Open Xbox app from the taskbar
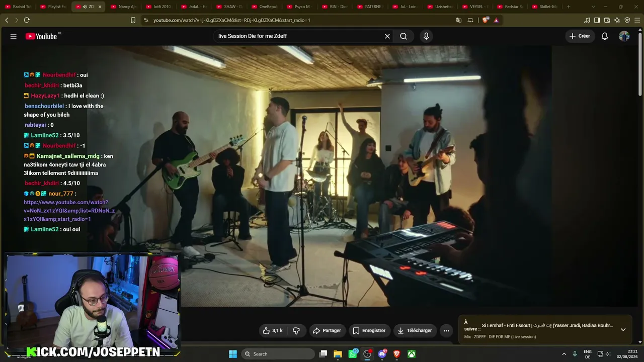 tap(412, 354)
